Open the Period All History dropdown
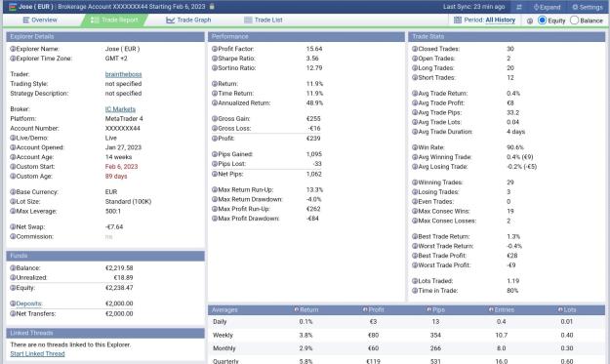610x364 pixels. 501,20
